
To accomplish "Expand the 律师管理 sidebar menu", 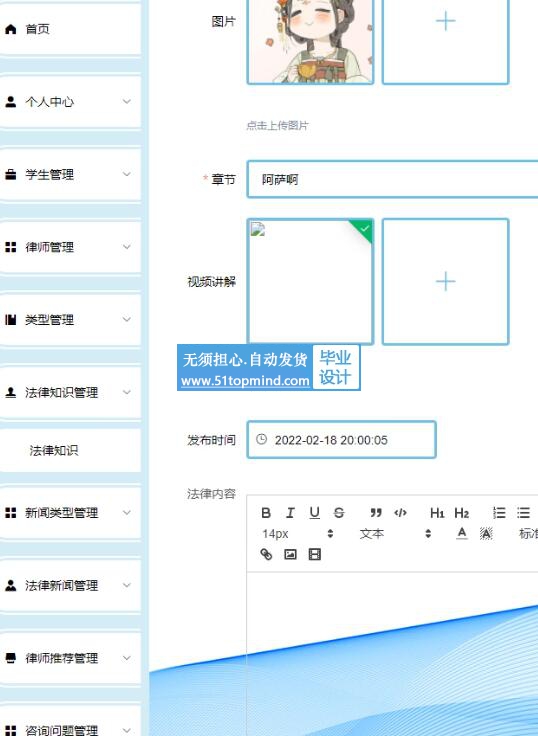I will tap(70, 247).
